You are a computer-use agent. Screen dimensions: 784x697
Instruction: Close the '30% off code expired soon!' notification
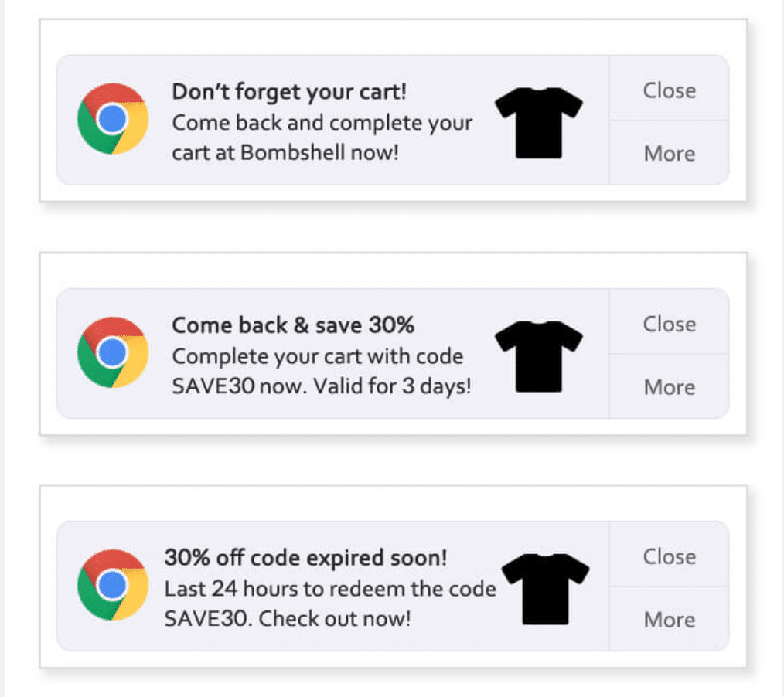(x=669, y=556)
